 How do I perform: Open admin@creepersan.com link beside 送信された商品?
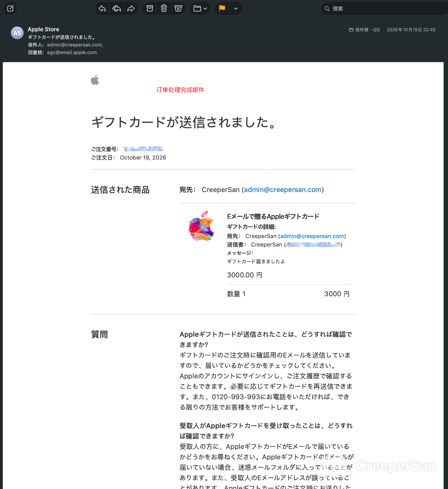(x=283, y=190)
